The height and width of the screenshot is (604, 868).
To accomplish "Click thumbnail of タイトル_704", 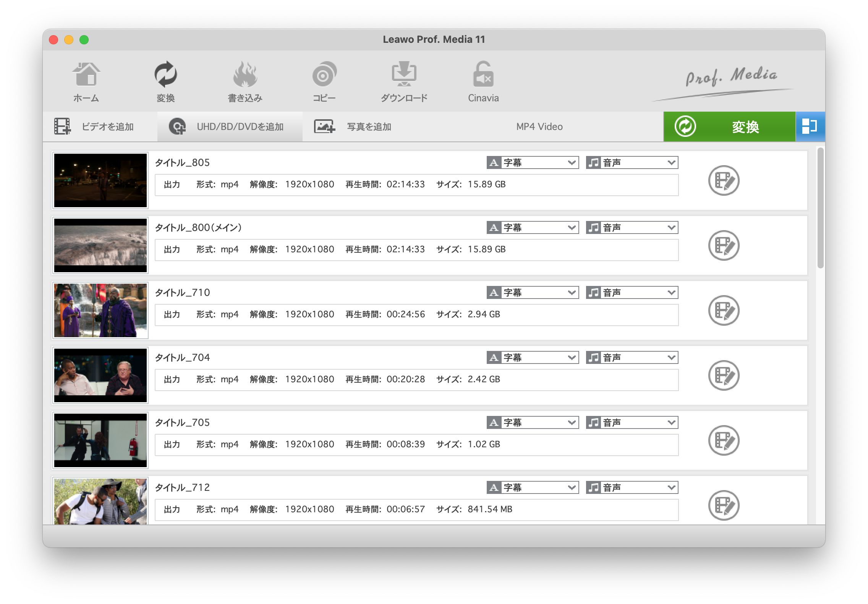I will pyautogui.click(x=100, y=375).
